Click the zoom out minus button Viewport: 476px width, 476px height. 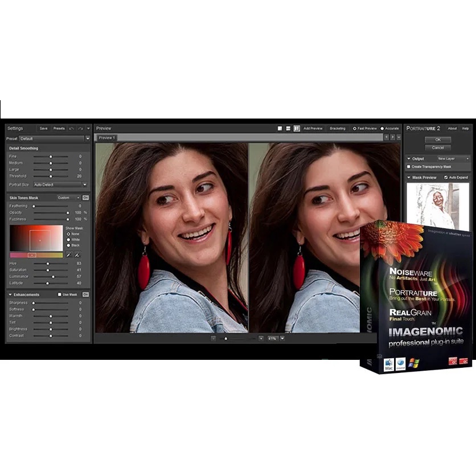click(x=214, y=338)
